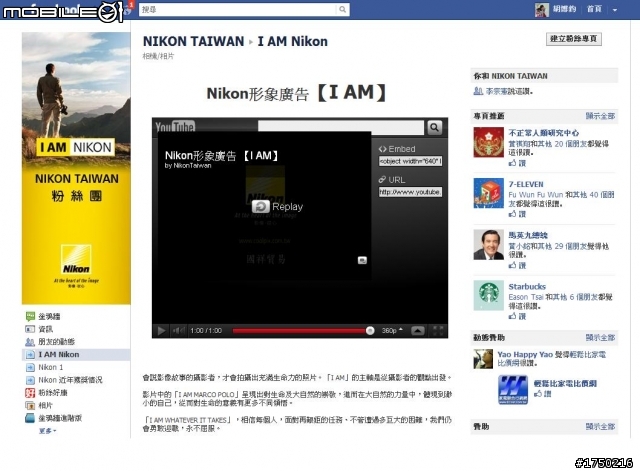Click the Facebook top search field

[244, 9]
